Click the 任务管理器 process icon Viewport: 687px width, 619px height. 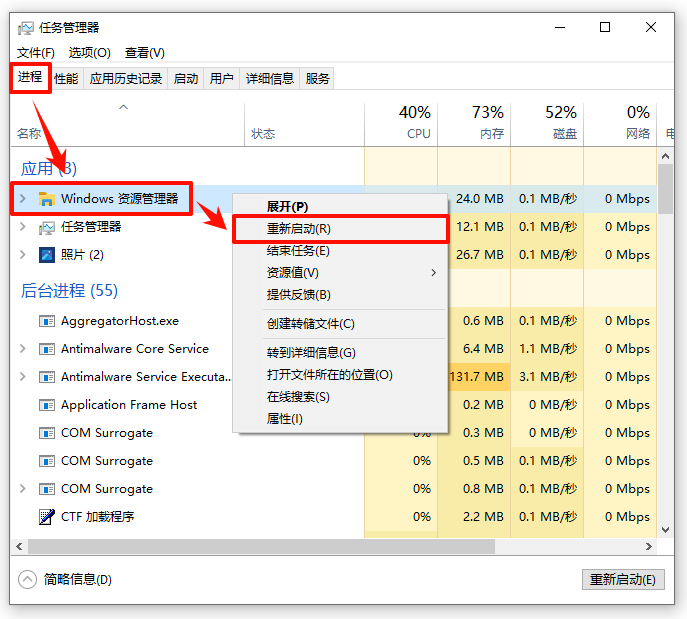[46, 227]
